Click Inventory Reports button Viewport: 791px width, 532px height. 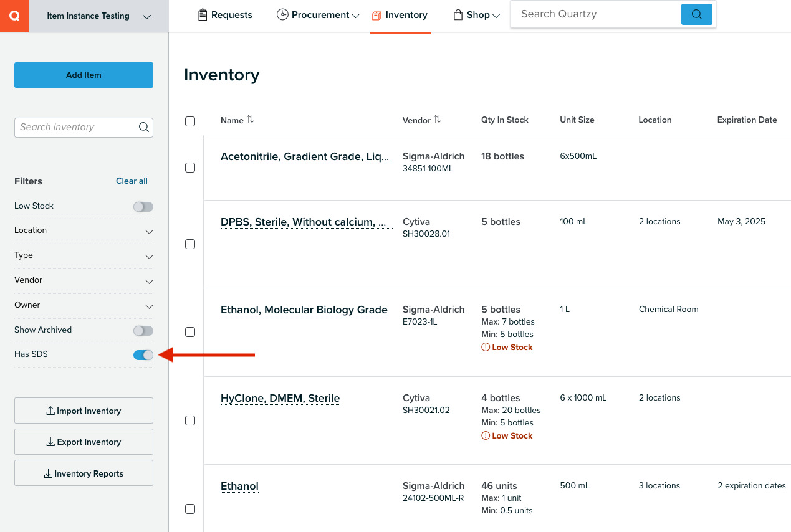[84, 473]
